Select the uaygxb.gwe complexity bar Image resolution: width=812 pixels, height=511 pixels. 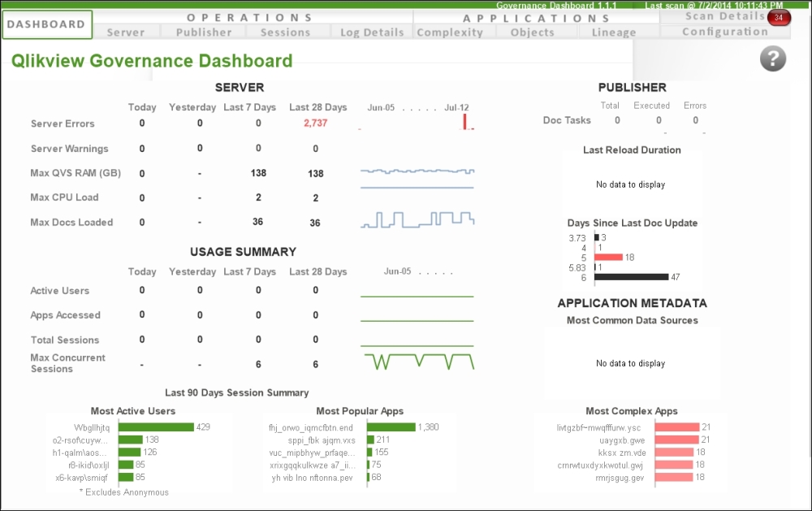pyautogui.click(x=677, y=440)
